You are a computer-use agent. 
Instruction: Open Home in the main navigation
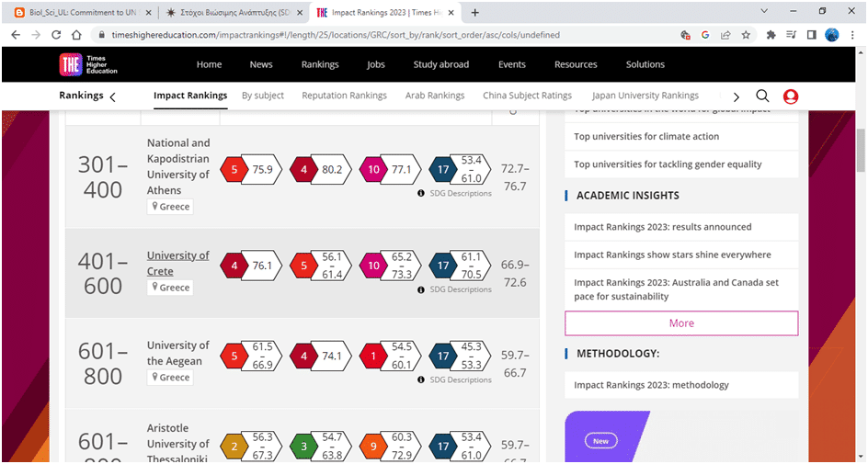coord(209,64)
